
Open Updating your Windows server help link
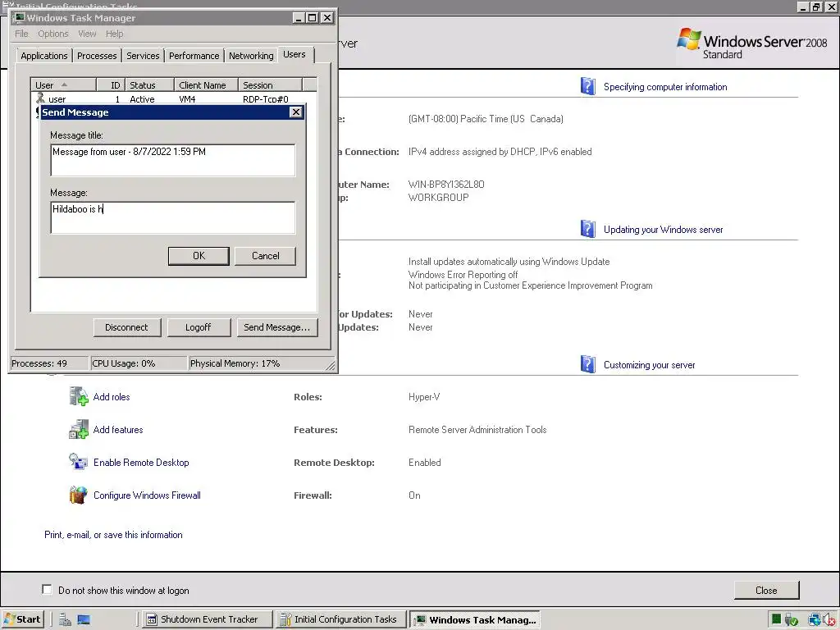(x=663, y=230)
